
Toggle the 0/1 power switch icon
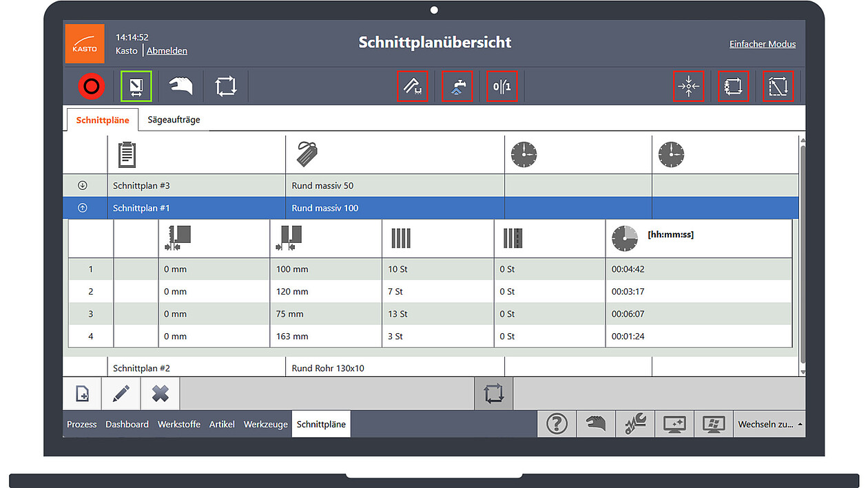coord(502,87)
